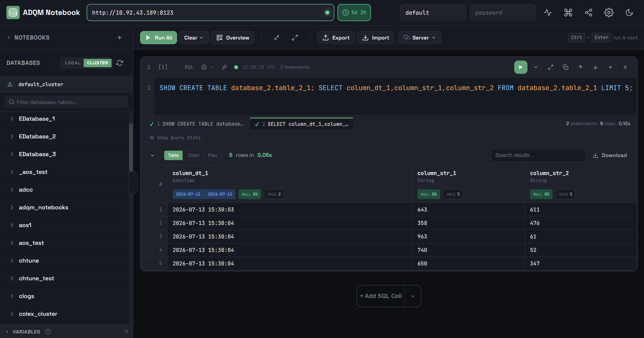The image size is (644, 338).
Task: Refresh the databases list
Action: (x=120, y=63)
